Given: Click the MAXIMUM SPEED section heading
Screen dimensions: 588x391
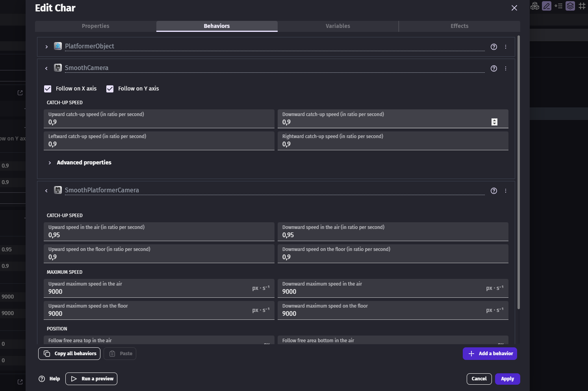Looking at the screenshot, I should point(65,272).
